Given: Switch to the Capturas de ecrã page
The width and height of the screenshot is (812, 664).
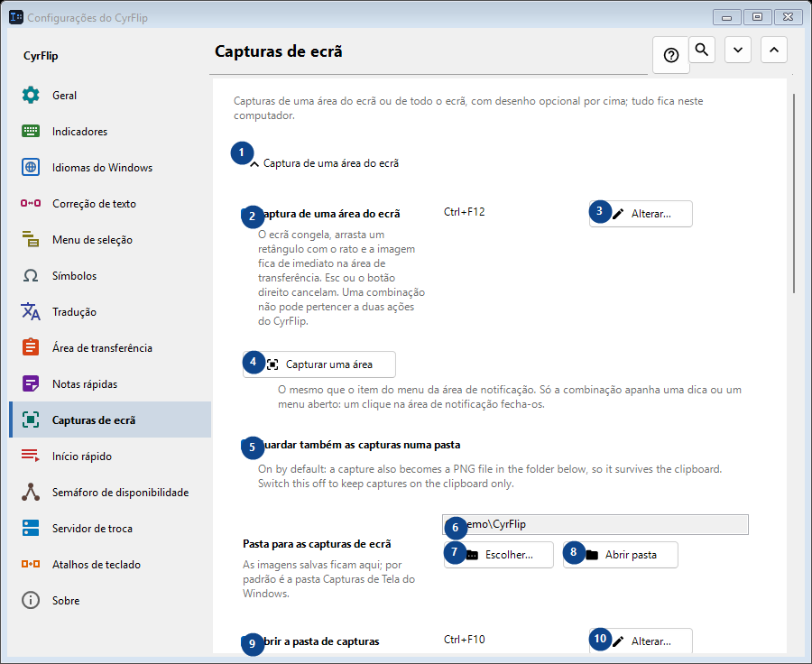Looking at the screenshot, I should click(110, 420).
